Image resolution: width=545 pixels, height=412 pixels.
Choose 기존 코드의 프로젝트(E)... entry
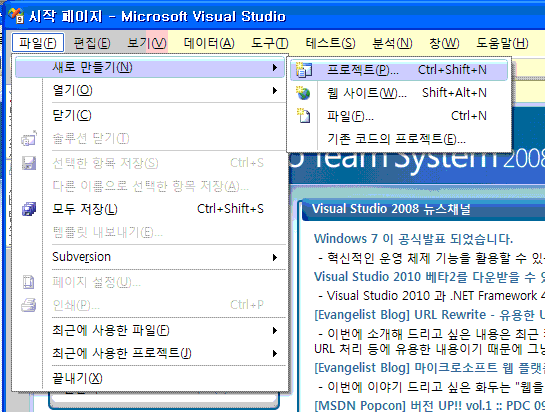399,139
